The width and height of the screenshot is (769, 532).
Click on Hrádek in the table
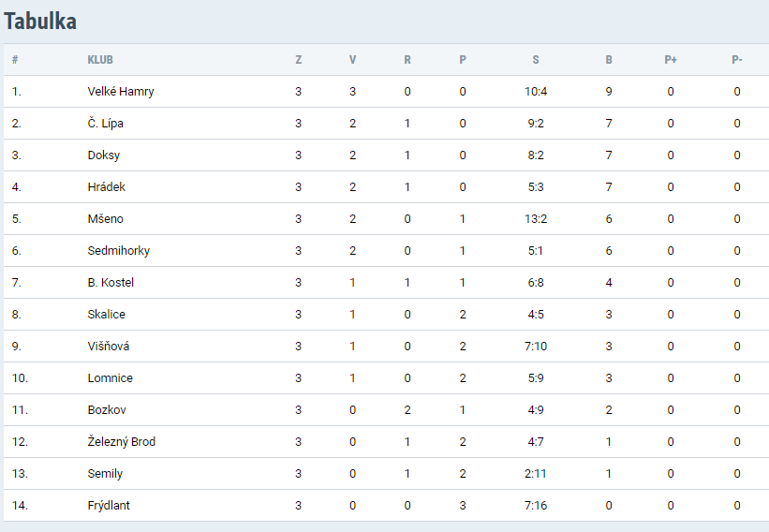[x=107, y=187]
